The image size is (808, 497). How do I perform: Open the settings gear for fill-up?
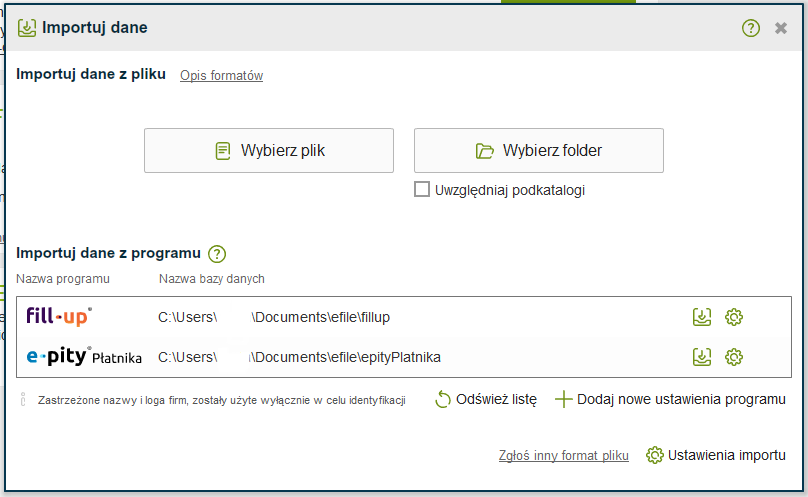734,317
